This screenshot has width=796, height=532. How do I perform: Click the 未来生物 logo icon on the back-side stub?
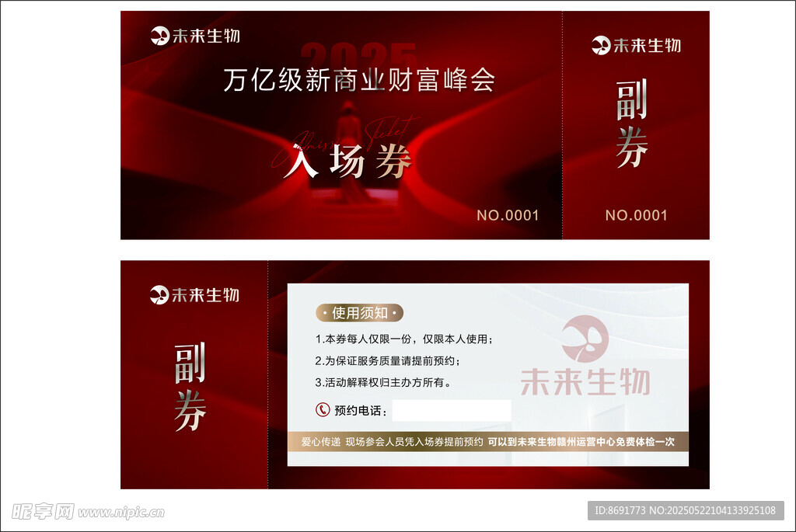[x=159, y=294]
